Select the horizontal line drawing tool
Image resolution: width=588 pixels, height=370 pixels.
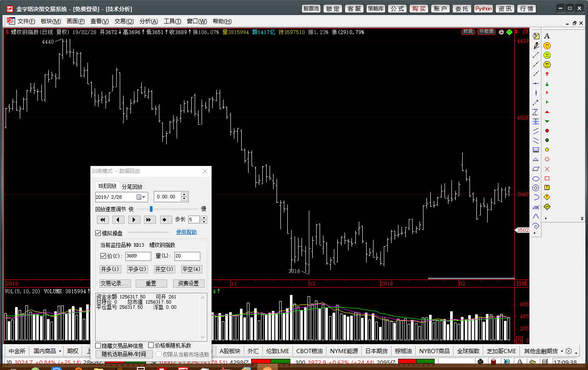point(536,83)
